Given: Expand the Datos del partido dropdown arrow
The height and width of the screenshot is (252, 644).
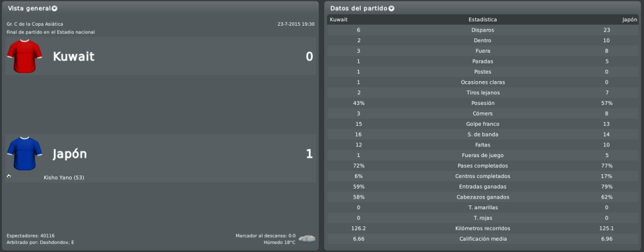Looking at the screenshot, I should (x=392, y=9).
